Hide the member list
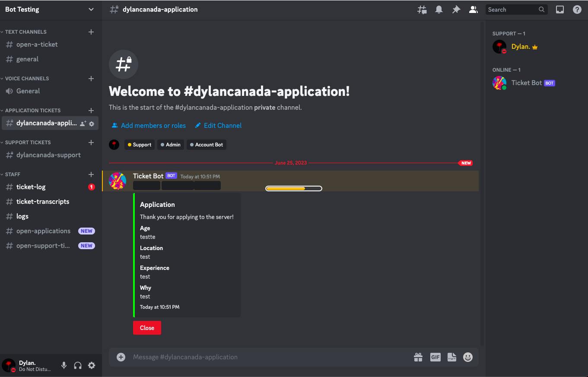This screenshot has width=588, height=377. (474, 9)
